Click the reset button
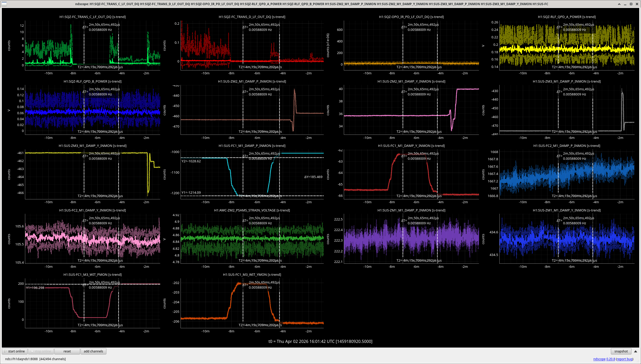The height and width of the screenshot is (364, 641). (x=67, y=351)
